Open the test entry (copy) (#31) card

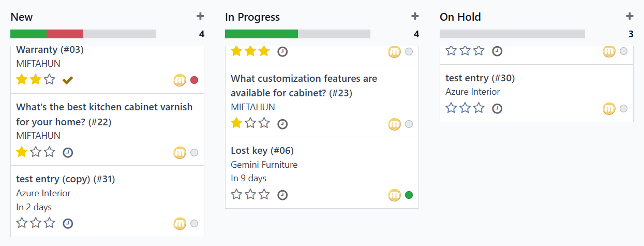(x=108, y=201)
